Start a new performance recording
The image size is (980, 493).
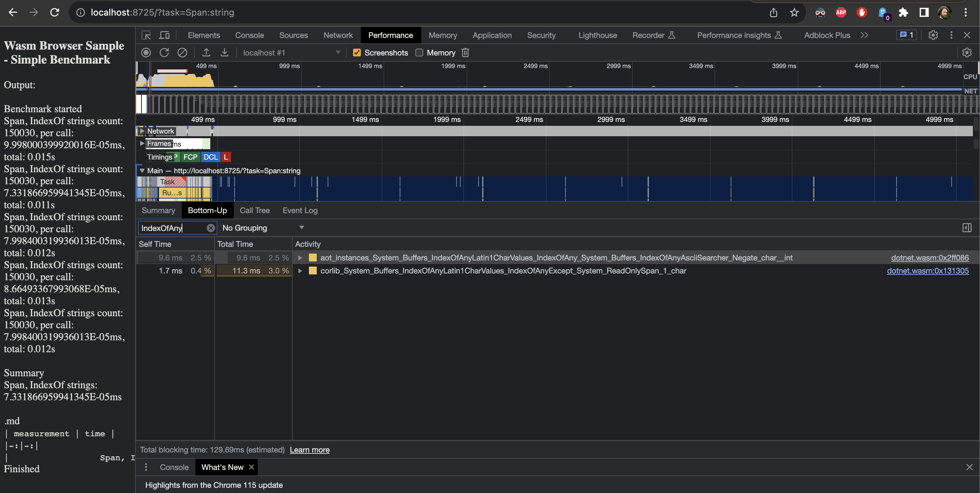tap(146, 53)
